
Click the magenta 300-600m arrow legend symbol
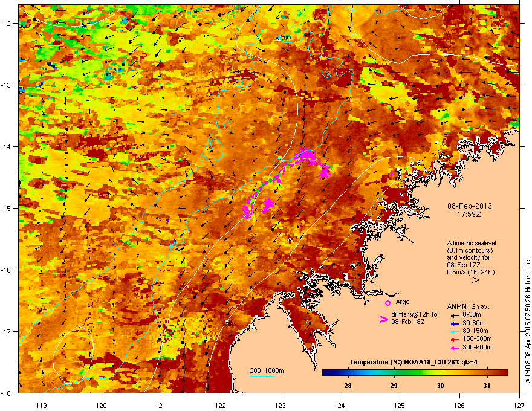pyautogui.click(x=455, y=348)
